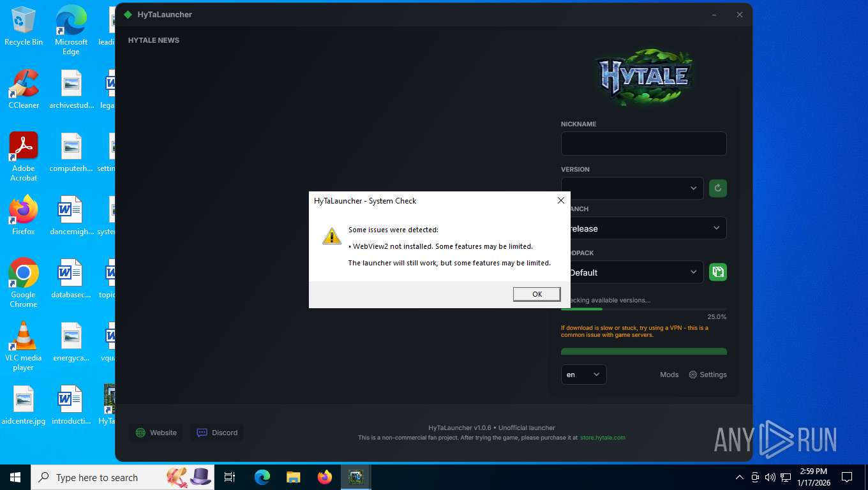Select the CCleaner desktop shortcut
Viewport: 868px width, 490px height.
point(24,89)
